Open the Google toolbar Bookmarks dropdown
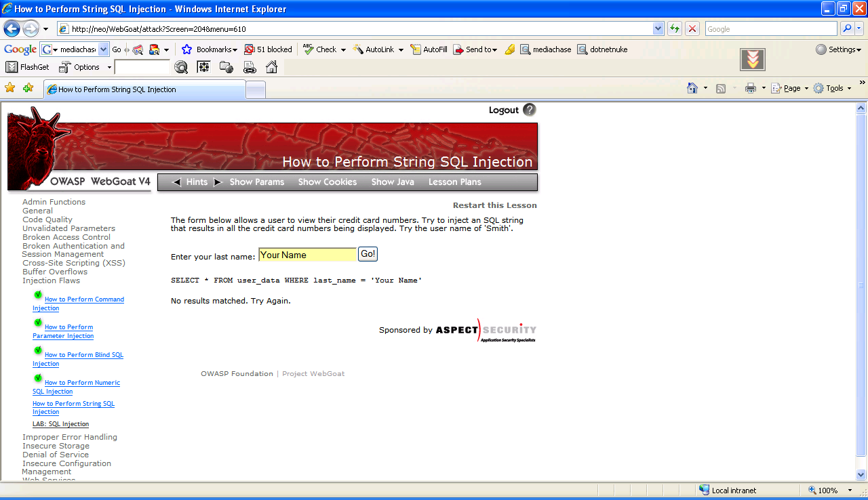Screen dimensions: 868x500 pos(210,49)
